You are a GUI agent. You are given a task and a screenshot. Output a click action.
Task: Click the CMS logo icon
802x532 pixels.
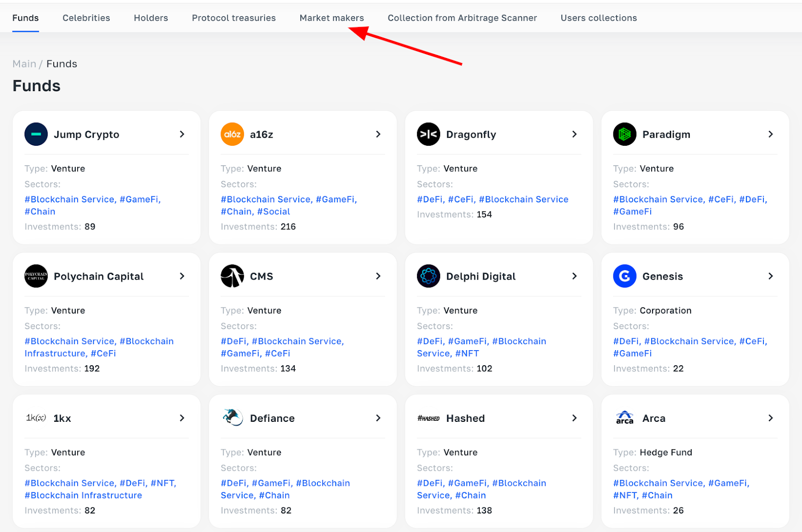click(232, 276)
